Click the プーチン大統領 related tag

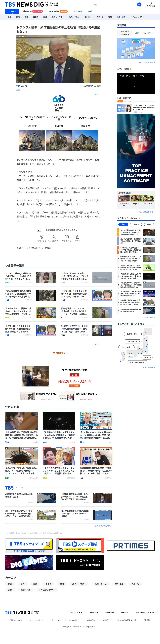tap(44, 248)
